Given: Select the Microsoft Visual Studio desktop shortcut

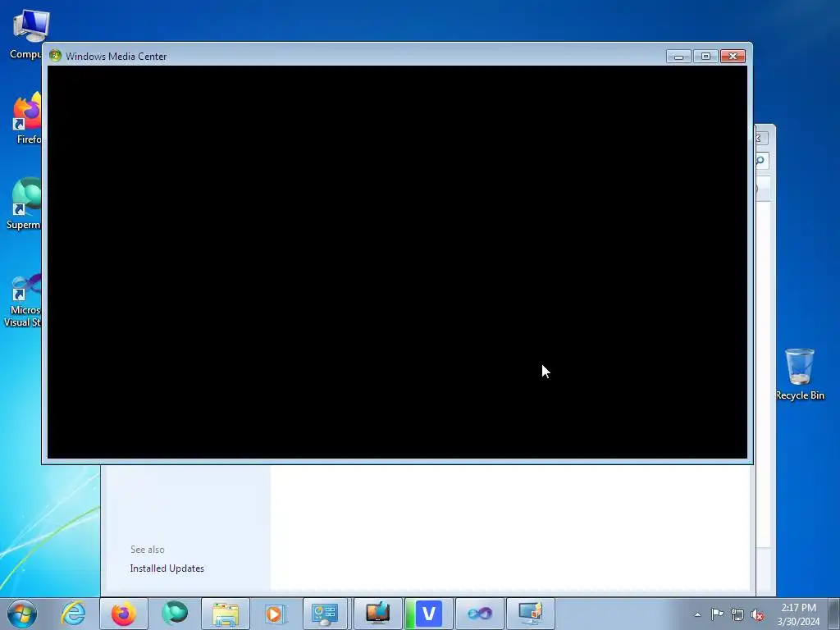Looking at the screenshot, I should click(22, 300).
